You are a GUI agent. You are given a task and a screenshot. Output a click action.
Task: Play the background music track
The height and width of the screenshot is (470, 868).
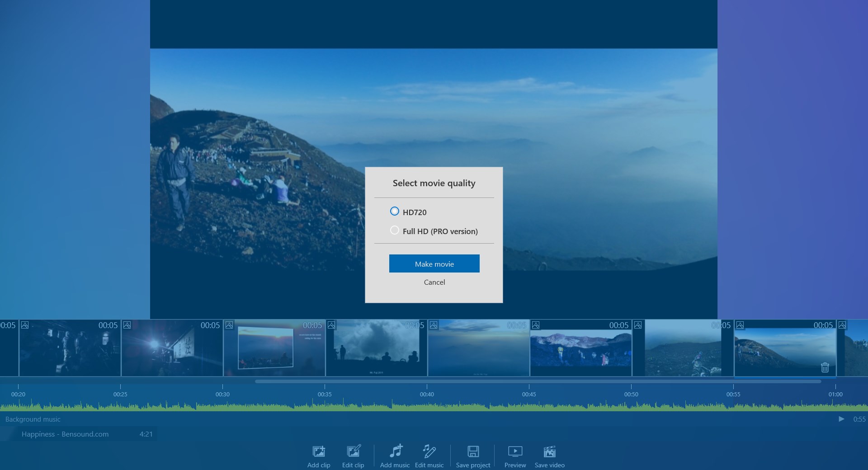pos(841,419)
